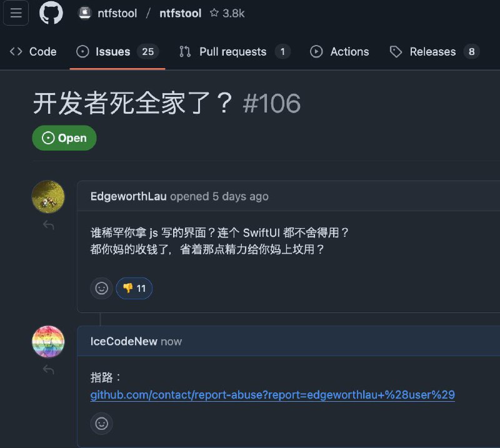Image resolution: width=500 pixels, height=448 pixels.
Task: Click the green Open status badge
Action: point(64,138)
